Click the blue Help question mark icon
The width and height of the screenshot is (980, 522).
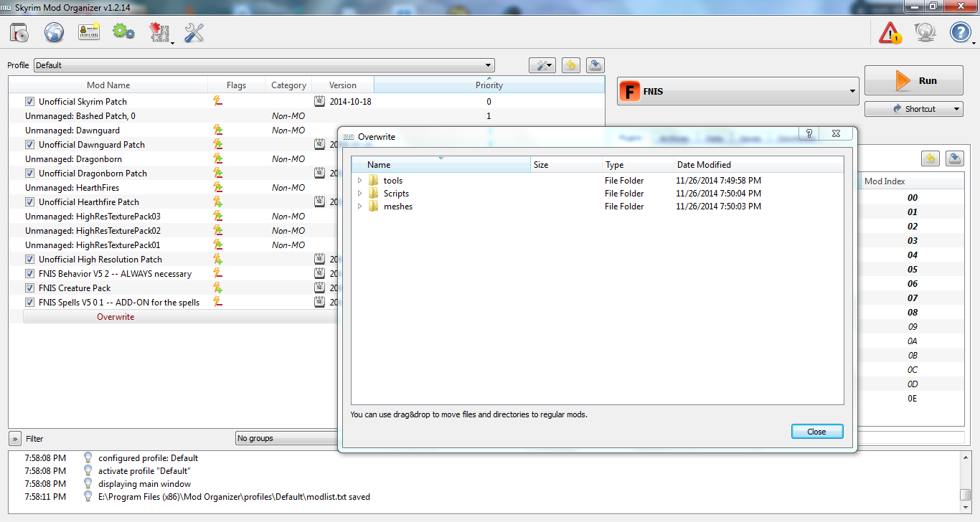(959, 32)
